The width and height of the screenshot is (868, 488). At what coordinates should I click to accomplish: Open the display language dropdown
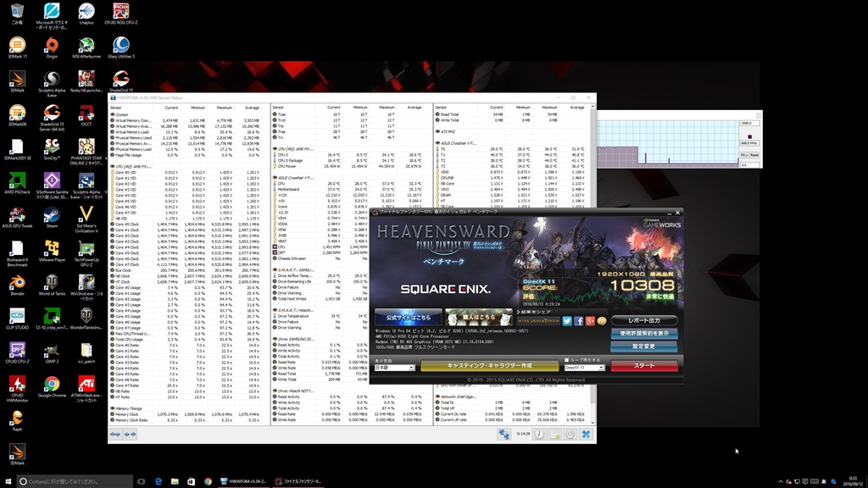(394, 368)
